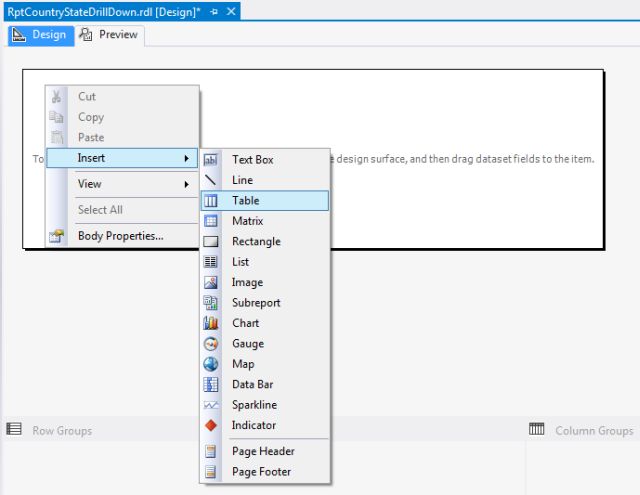Click the List icon
Image resolution: width=640 pixels, height=495 pixels.
click(211, 262)
